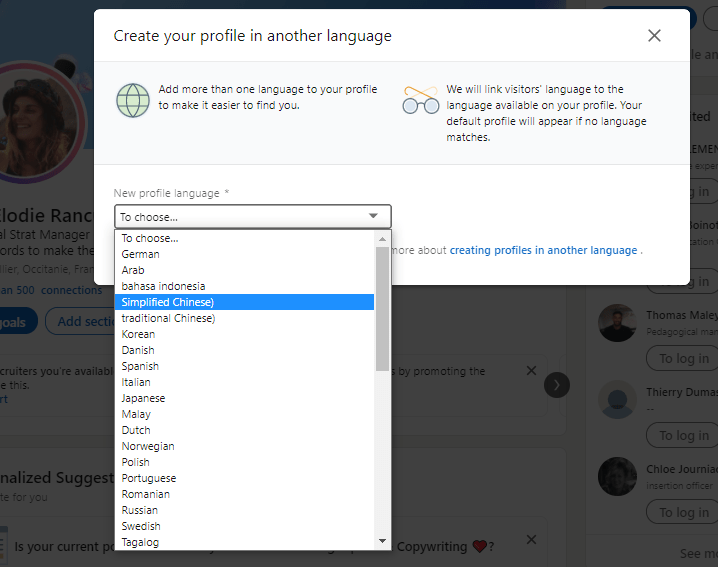Viewport: 718px width, 567px height.
Task: Select Malay language option
Action: 245,414
